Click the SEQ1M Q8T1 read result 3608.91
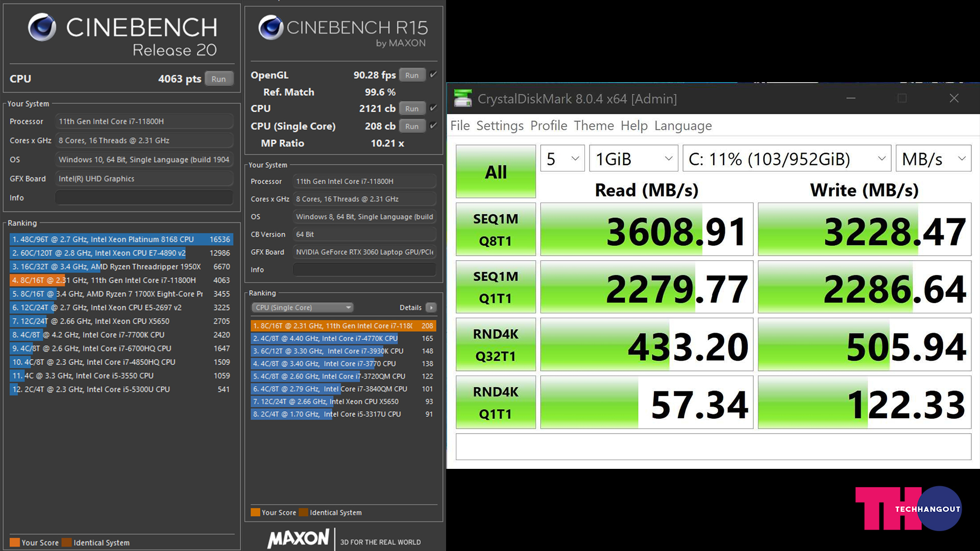Viewport: 980px width, 551px height. click(647, 230)
